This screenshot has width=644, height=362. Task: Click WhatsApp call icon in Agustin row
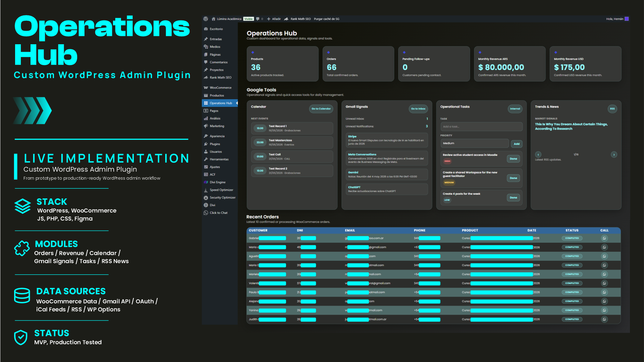click(x=604, y=256)
